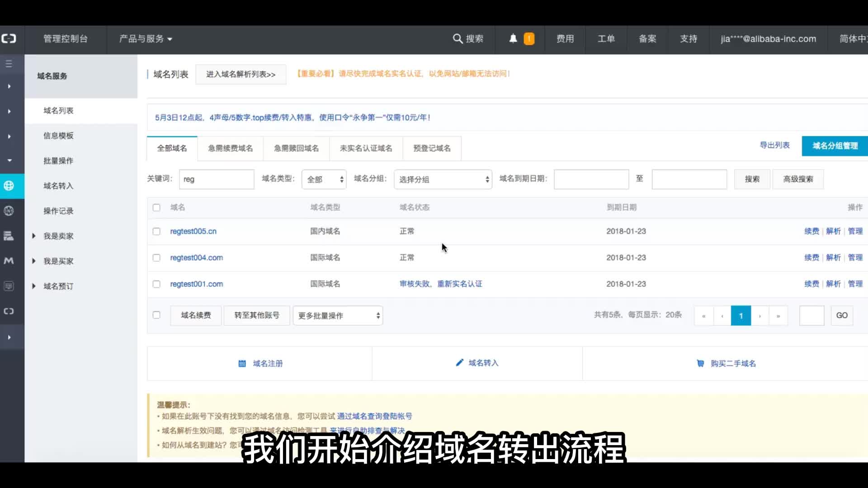Click the 关键词 input field containing reg

[x=217, y=179]
